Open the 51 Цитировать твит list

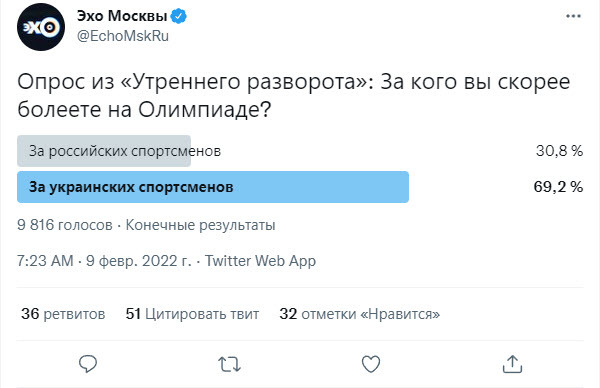pyautogui.click(x=192, y=314)
